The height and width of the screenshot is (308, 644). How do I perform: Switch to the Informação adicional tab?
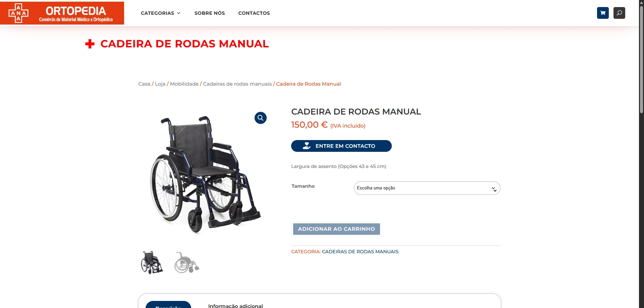pyautogui.click(x=235, y=306)
